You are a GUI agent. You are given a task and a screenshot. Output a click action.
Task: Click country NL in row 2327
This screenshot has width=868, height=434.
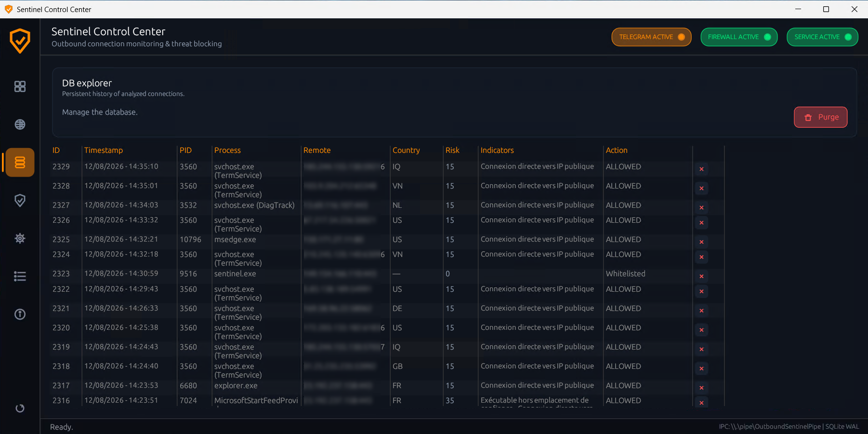coord(397,205)
